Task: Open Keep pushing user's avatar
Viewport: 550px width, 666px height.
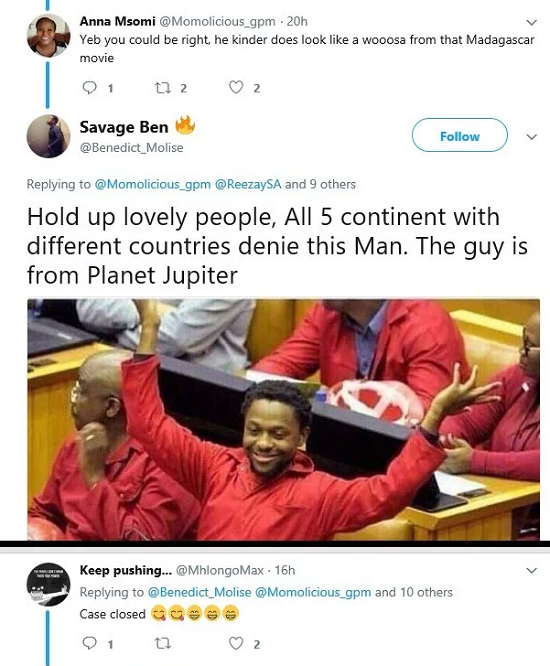Action: click(48, 584)
